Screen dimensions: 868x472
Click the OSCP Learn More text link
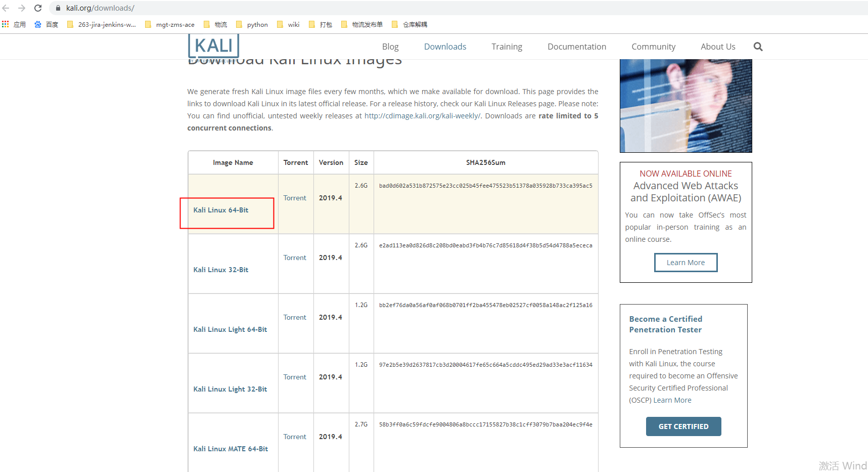(672, 400)
